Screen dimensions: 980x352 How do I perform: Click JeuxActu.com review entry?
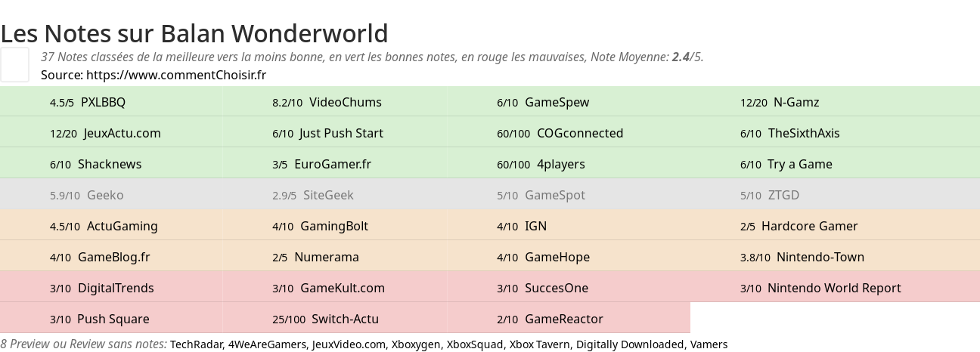(x=112, y=133)
